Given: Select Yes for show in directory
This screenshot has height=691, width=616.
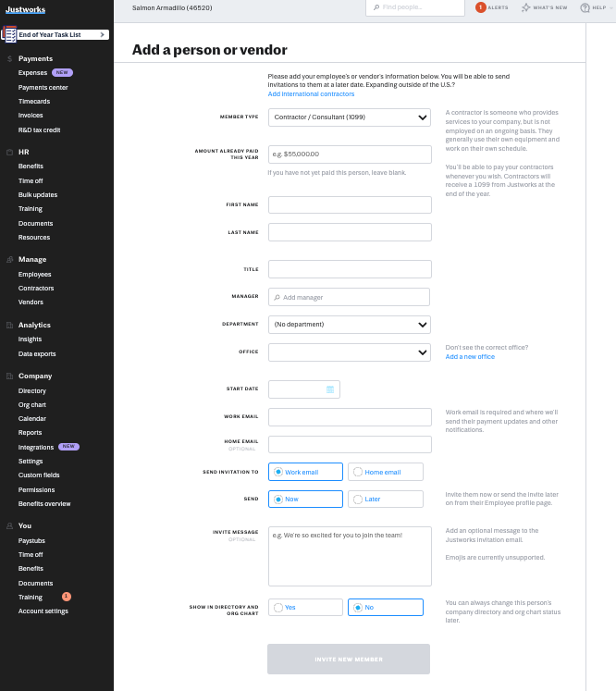Looking at the screenshot, I should (x=305, y=607).
